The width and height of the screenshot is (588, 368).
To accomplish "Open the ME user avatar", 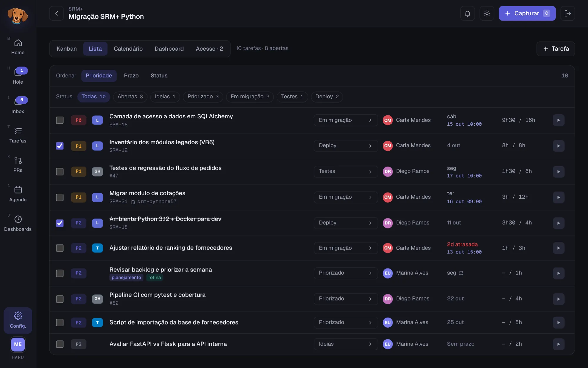I will point(18,344).
